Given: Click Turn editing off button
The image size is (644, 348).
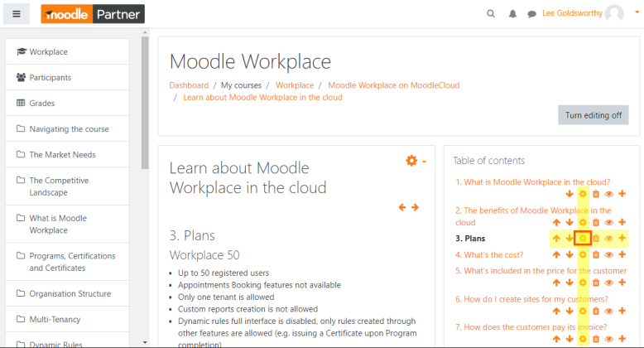Looking at the screenshot, I should tap(593, 115).
